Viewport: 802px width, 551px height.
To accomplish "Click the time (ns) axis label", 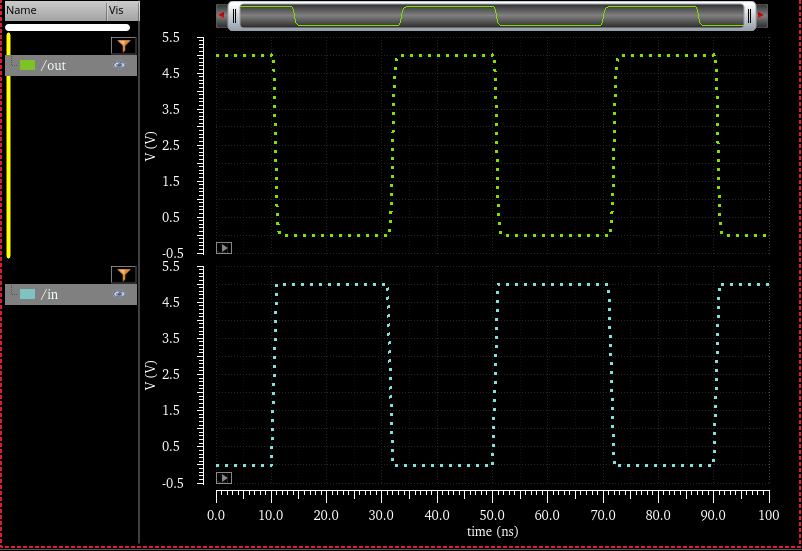I will coord(492,531).
